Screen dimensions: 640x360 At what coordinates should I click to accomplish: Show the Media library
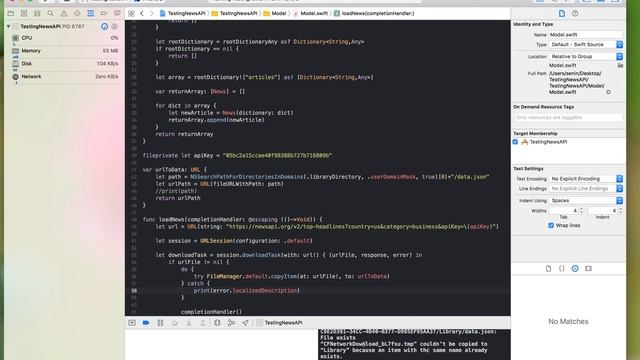588,269
